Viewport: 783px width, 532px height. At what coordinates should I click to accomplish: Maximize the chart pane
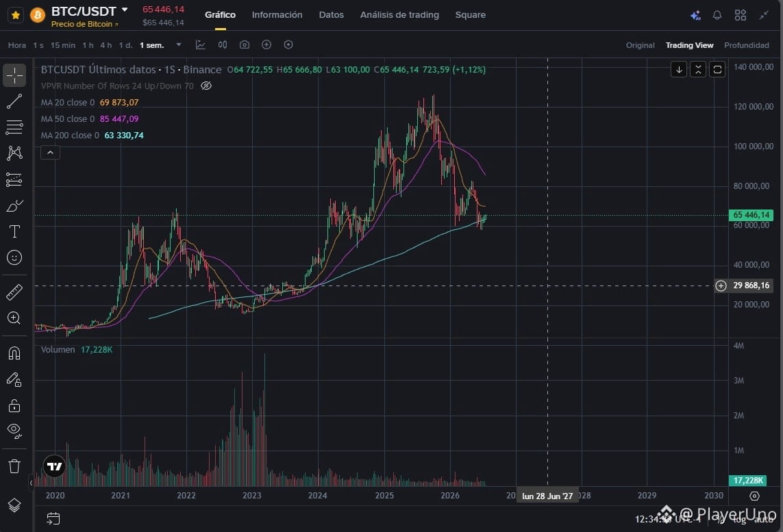tap(718, 69)
